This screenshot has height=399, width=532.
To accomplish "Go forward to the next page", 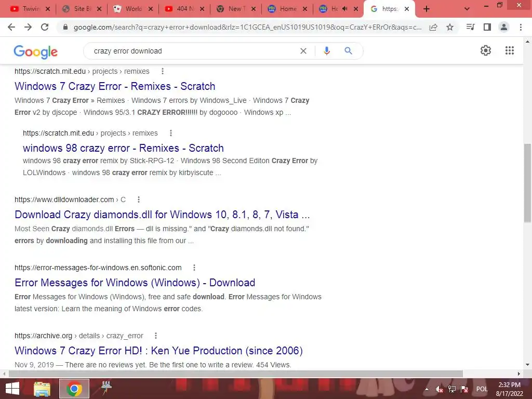I will click(28, 27).
